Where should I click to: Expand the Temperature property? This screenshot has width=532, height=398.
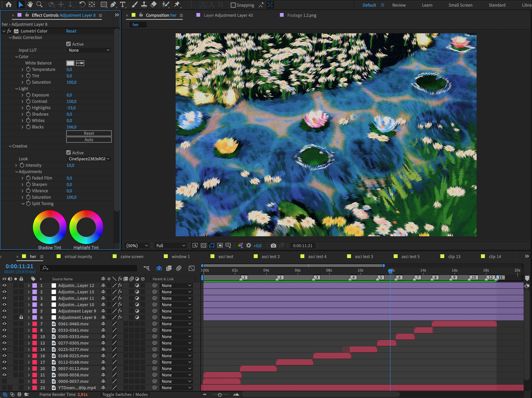coord(22,69)
